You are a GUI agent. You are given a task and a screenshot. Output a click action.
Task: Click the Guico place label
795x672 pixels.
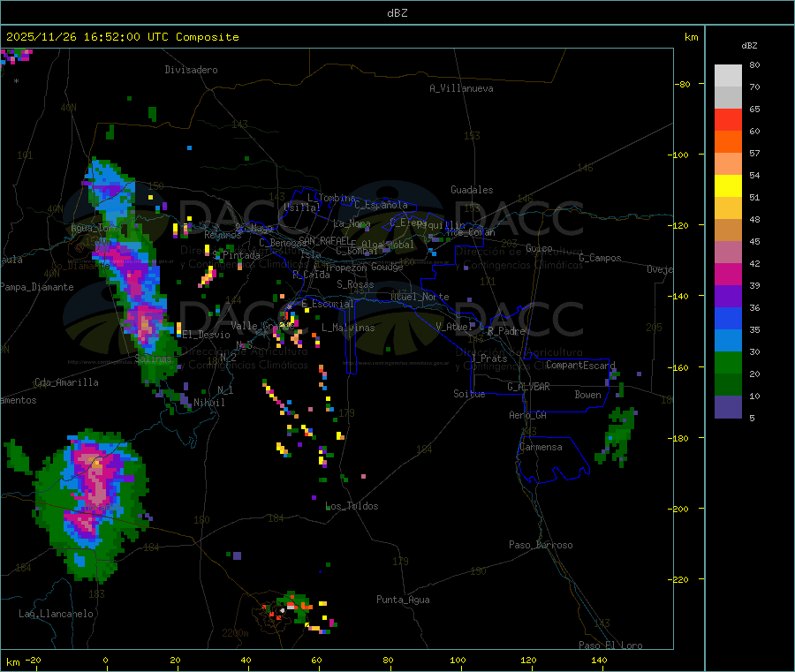tap(539, 248)
